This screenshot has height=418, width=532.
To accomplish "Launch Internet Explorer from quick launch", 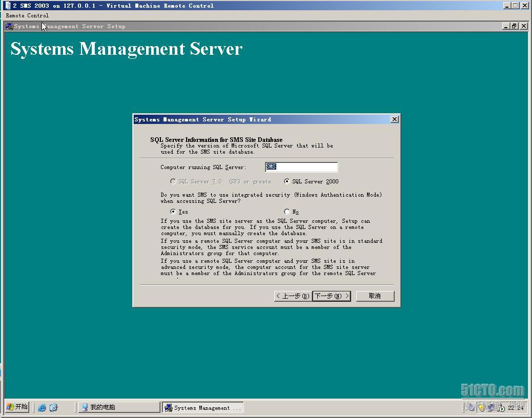I will point(42,407).
